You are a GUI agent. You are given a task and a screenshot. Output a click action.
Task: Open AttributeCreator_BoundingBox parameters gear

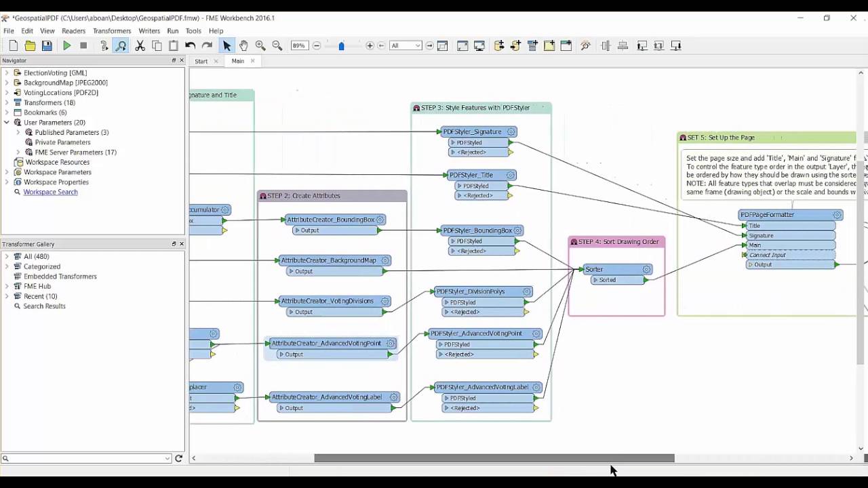(x=380, y=220)
